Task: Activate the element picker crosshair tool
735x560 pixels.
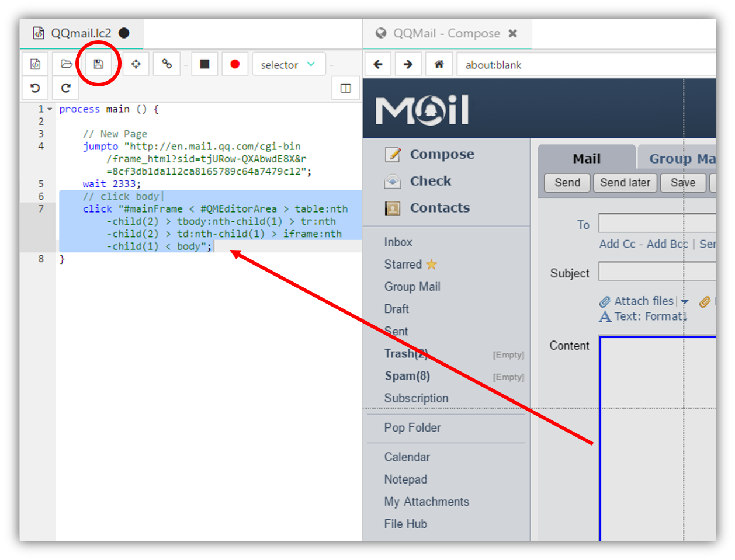Action: [136, 64]
